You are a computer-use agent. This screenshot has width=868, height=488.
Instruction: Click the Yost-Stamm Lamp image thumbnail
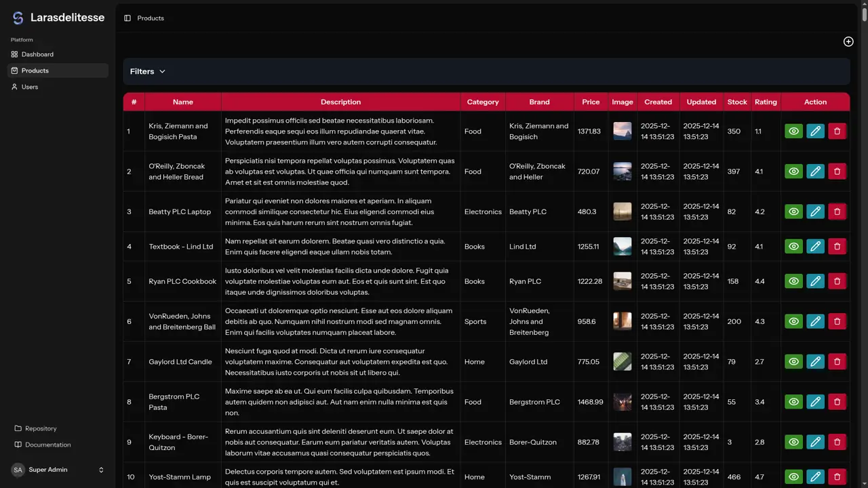622,476
